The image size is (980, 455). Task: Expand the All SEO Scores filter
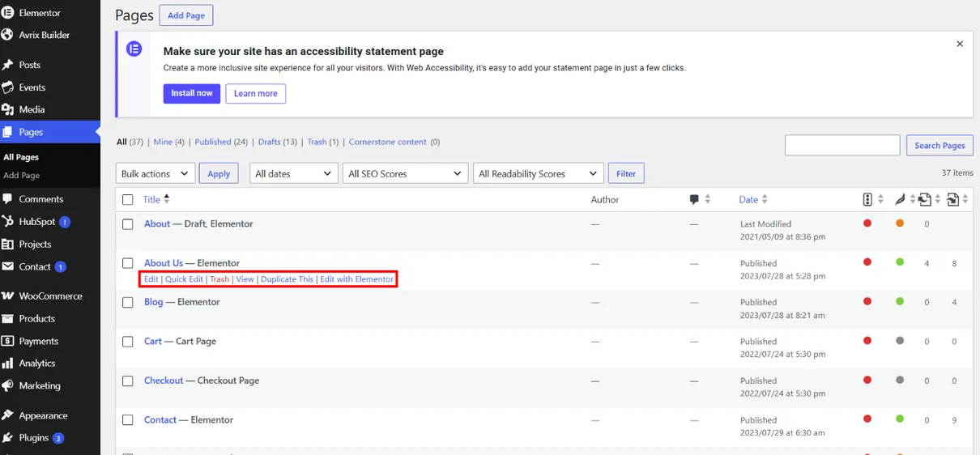(x=406, y=173)
